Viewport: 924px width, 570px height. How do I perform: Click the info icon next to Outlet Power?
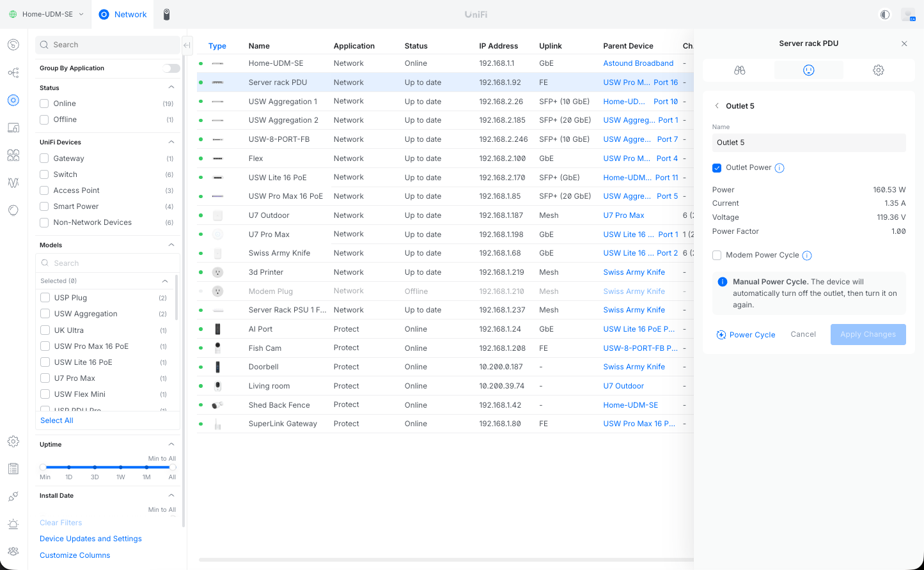point(779,168)
